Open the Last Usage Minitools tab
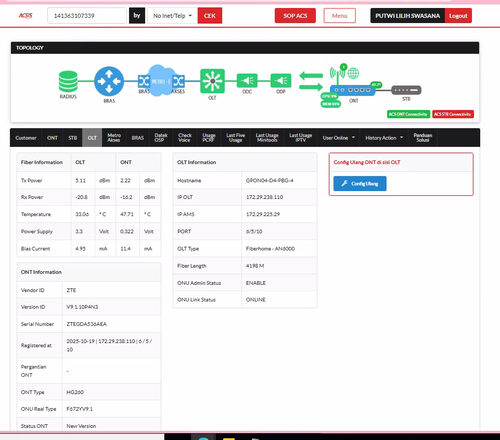 [x=267, y=138]
